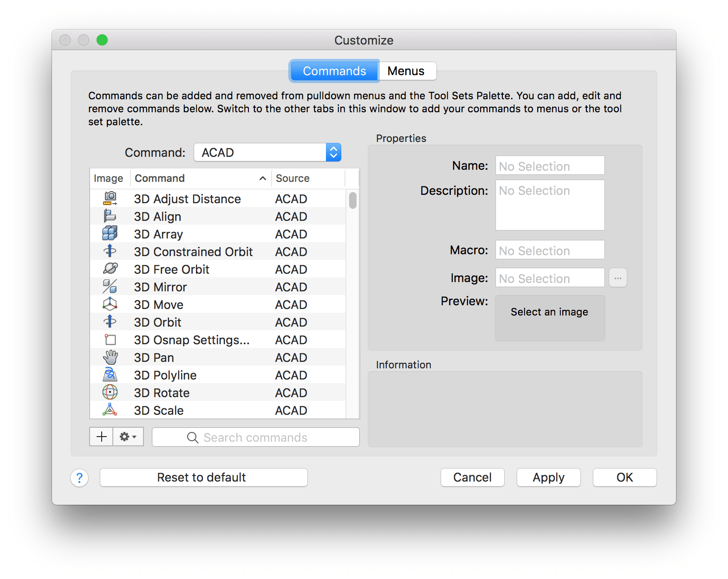The width and height of the screenshot is (728, 579).
Task: Click the Macro input field
Action: point(550,250)
